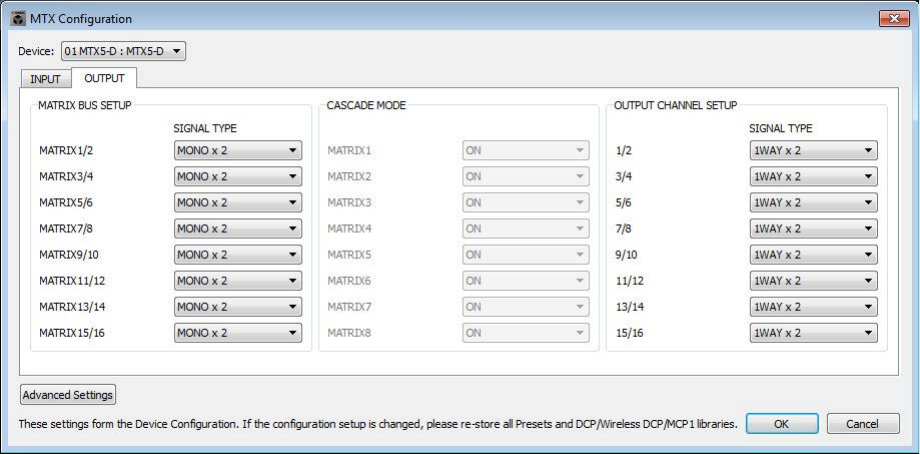
Task: Change output channel 11/12 signal type dropdown
Action: [x=814, y=280]
